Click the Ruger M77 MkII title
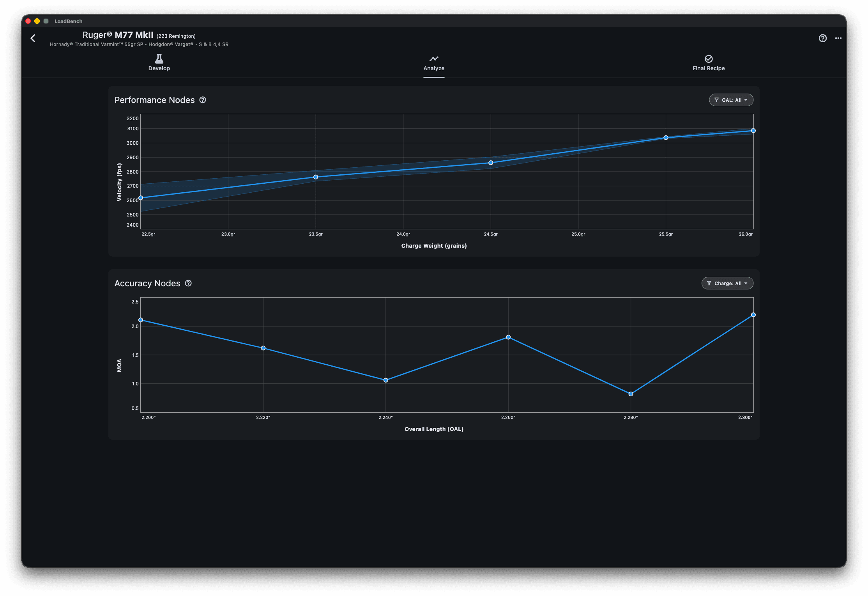 click(118, 35)
